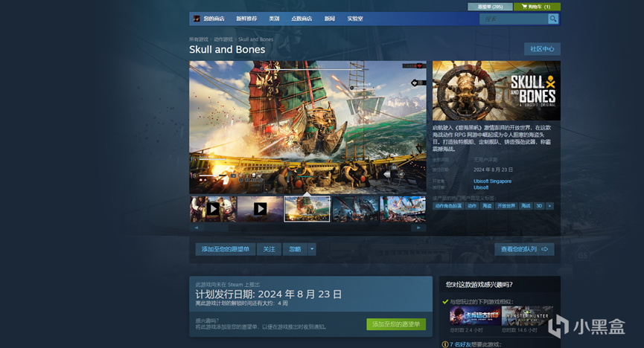The height and width of the screenshot is (348, 644).
Task: Click the magnifier search icon in store bar
Action: click(x=553, y=19)
